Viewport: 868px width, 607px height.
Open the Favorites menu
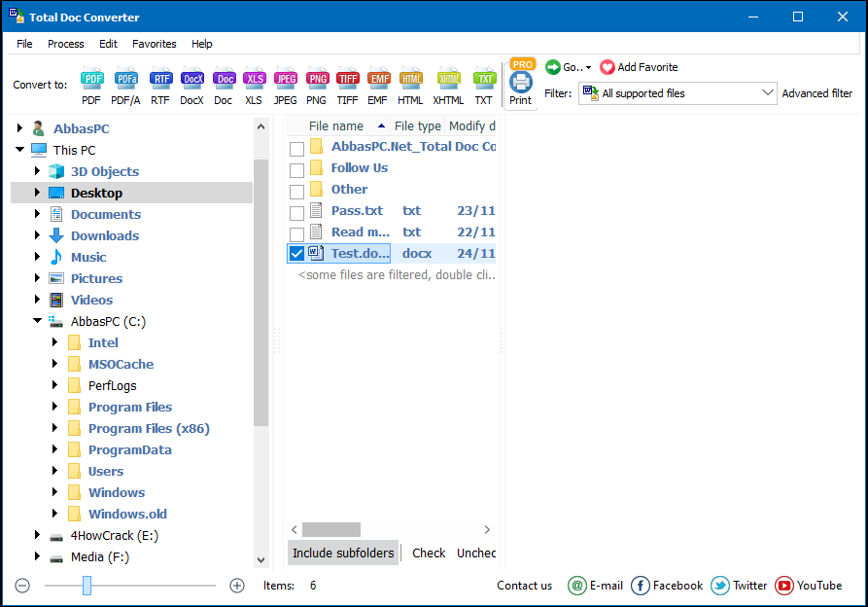tap(154, 44)
